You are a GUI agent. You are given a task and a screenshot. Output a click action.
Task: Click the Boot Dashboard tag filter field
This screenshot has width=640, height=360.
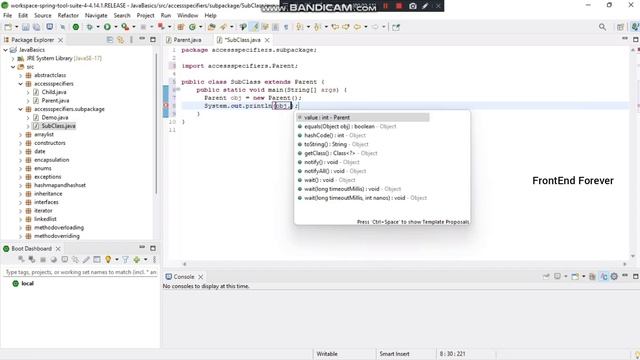[80, 272]
